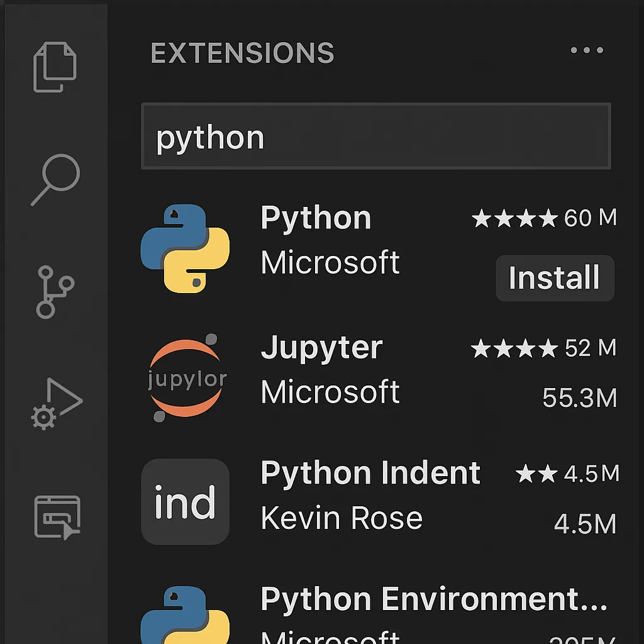Click Python Environment extension logo
The height and width of the screenshot is (644, 644).
click(185, 615)
